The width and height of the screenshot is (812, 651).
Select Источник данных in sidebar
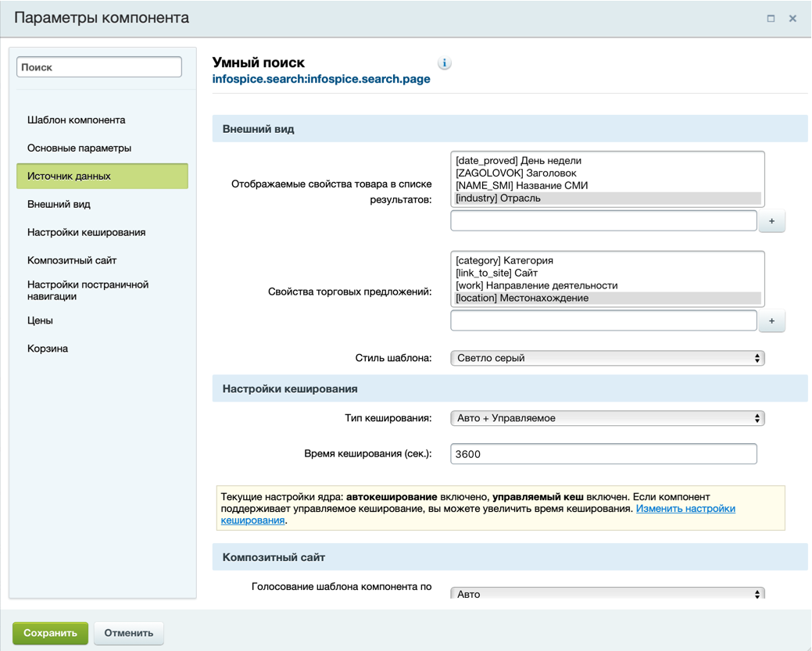point(102,177)
